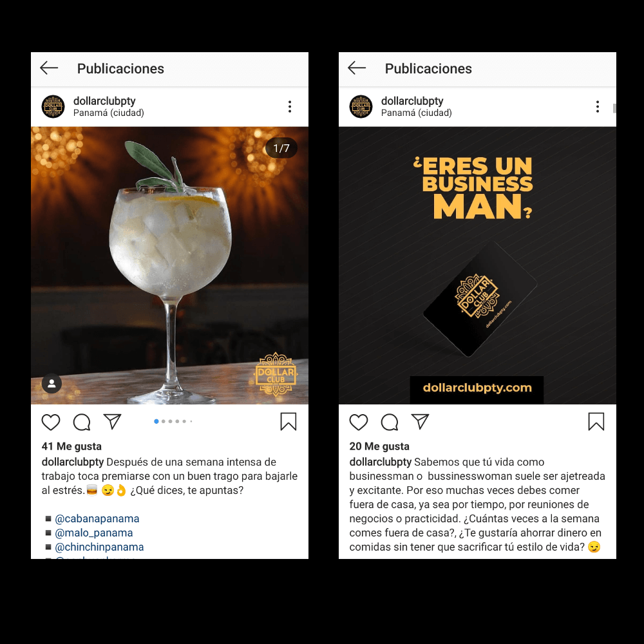This screenshot has height=644, width=644.
Task: Open dollarclubpty avatar on left post
Action: pos(53,106)
